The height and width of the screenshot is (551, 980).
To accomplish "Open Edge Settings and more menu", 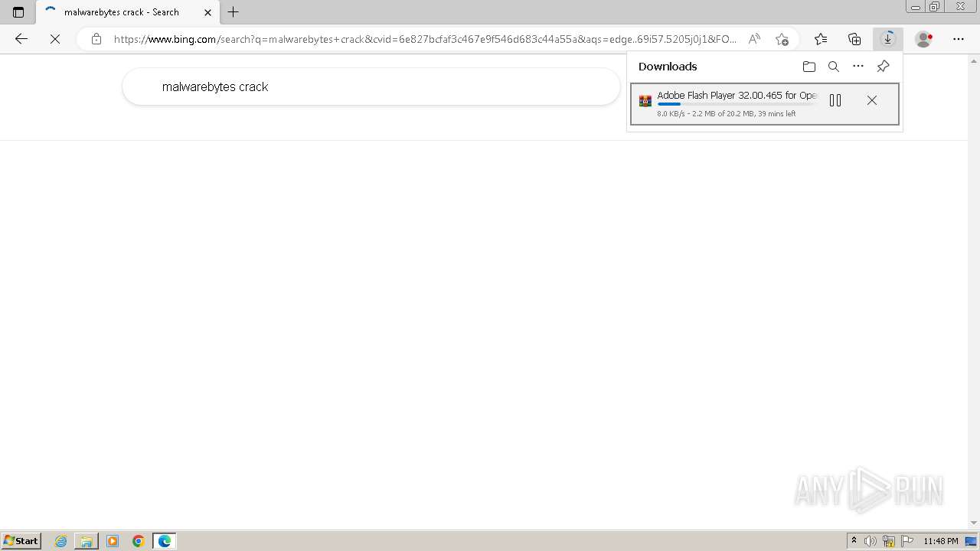I will [x=959, y=39].
